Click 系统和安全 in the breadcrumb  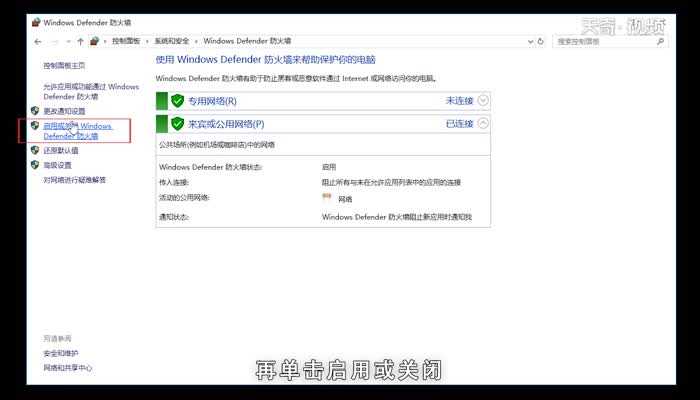click(172, 41)
